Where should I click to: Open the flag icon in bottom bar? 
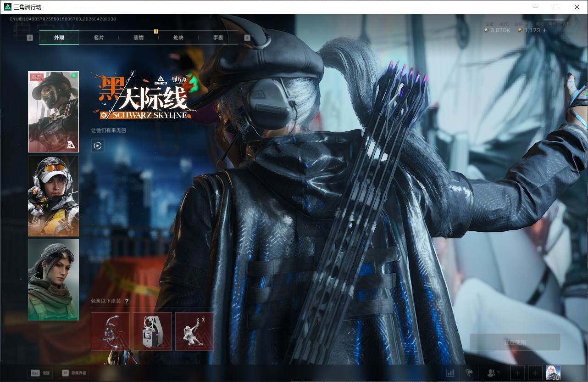coord(469,373)
